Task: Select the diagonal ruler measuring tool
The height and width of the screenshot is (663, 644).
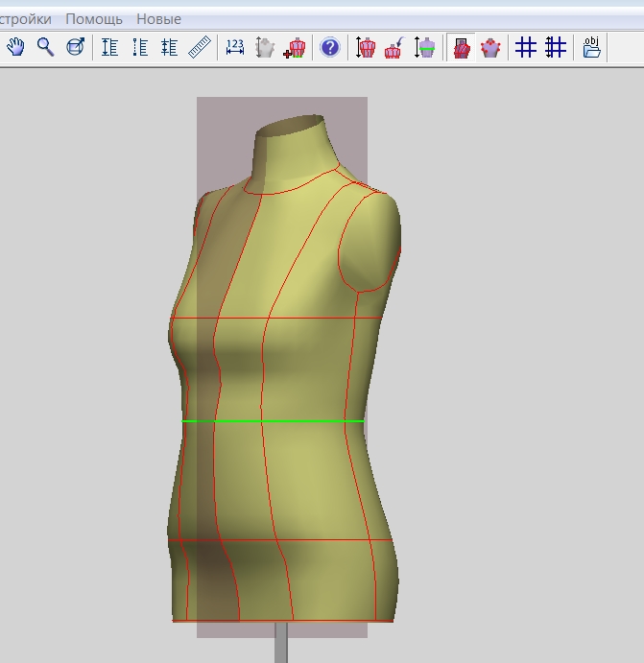Action: (x=200, y=47)
